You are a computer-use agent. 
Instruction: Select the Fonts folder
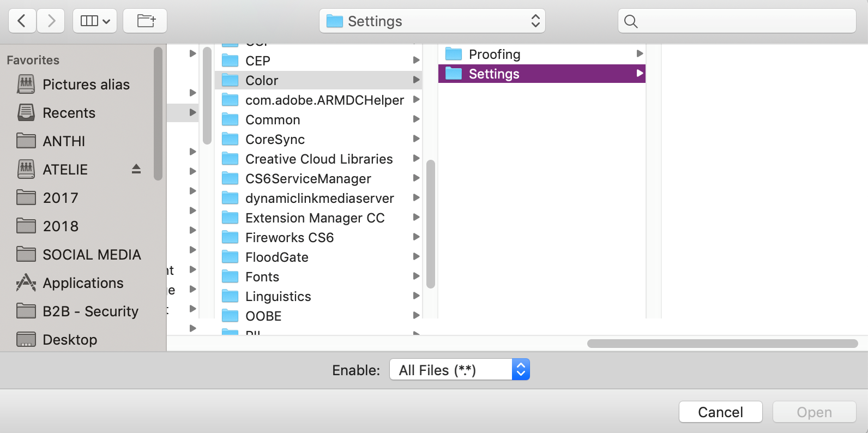click(263, 276)
